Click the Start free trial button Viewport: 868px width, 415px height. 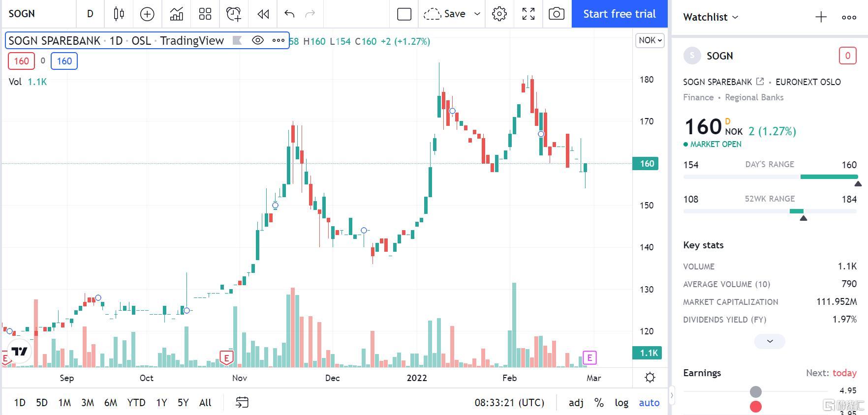pyautogui.click(x=620, y=14)
